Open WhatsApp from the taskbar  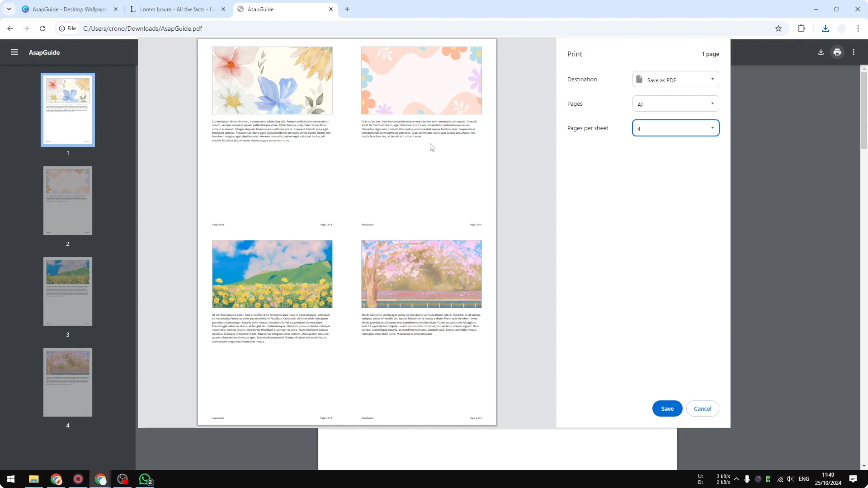point(145,479)
